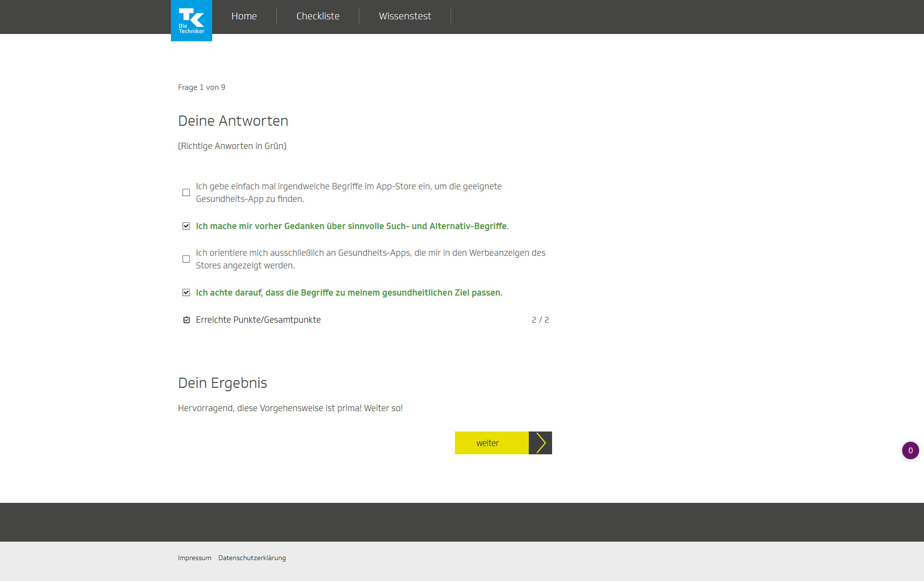The width and height of the screenshot is (924, 581).
Task: Click the TK Die Techniker logo
Action: (191, 20)
